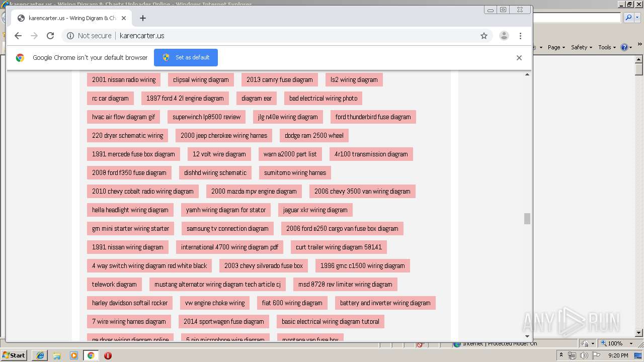Screen dimensions: 644x362
Task: Open 2013 camry fuse diagram link
Action: [280, 79]
